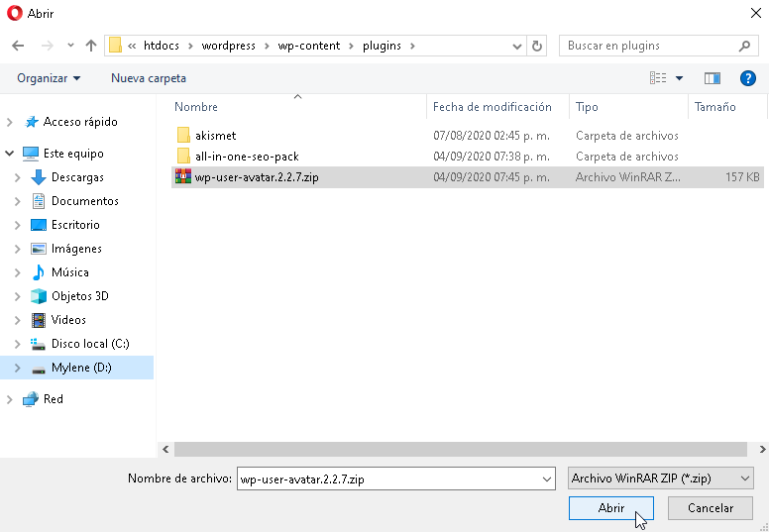Open Escritorio desktop icon
This screenshot has width=769, height=532.
coord(39,225)
